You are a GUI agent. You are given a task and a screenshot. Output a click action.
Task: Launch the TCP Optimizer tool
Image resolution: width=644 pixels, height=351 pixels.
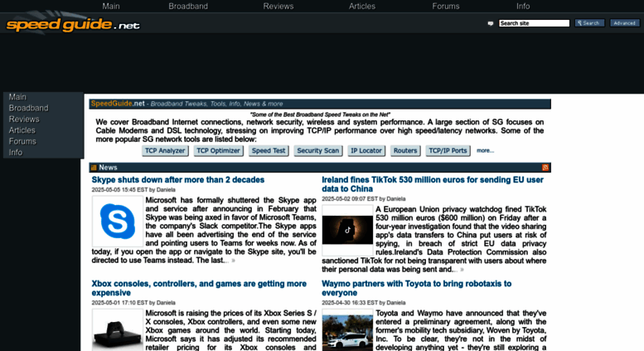[218, 151]
